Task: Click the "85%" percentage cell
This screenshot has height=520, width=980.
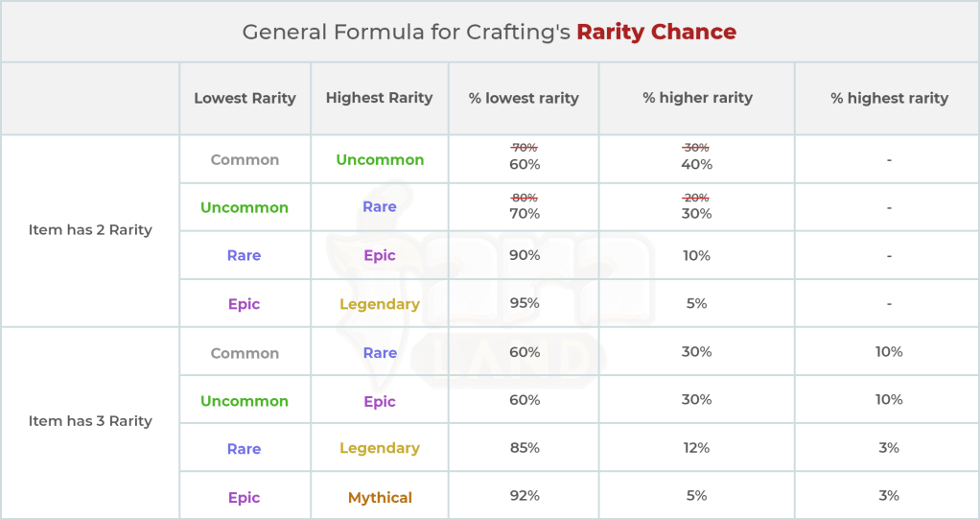Action: point(525,448)
